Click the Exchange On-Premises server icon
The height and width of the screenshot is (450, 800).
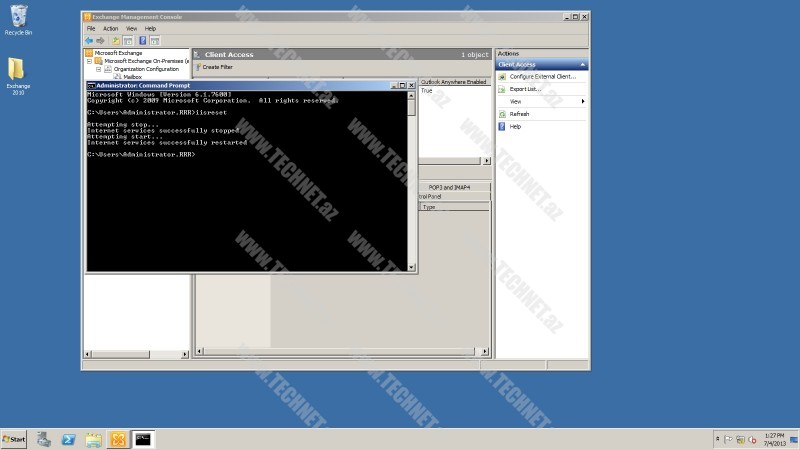pos(99,61)
